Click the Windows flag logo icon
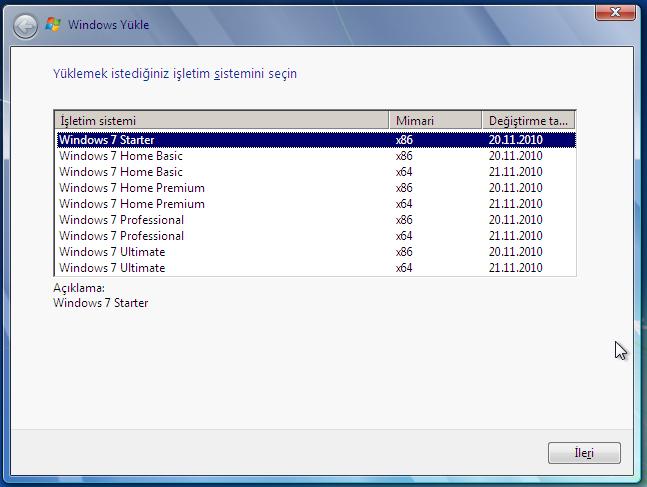 pos(53,24)
